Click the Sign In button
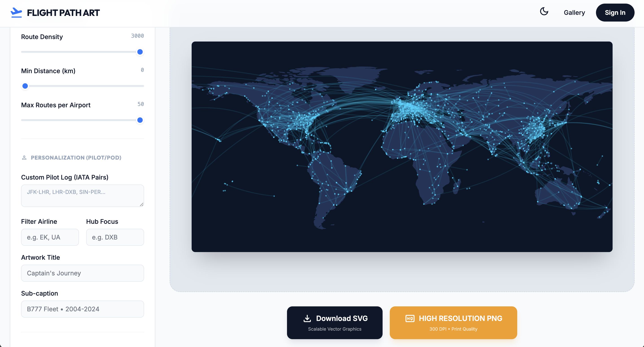This screenshot has width=644, height=347. [615, 13]
